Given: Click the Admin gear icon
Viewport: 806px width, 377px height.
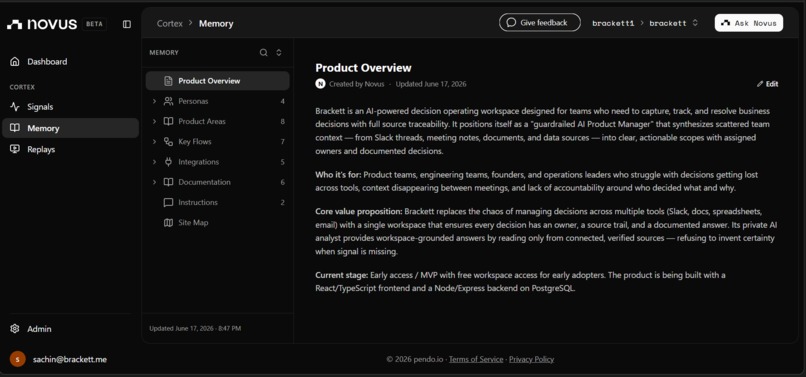Looking at the screenshot, I should pyautogui.click(x=15, y=329).
